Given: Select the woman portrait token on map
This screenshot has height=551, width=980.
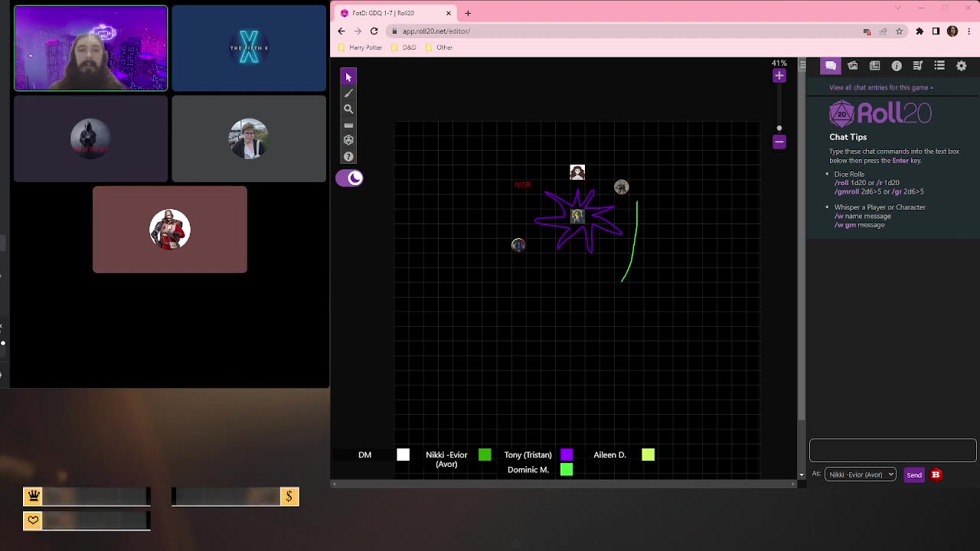Looking at the screenshot, I should (x=577, y=172).
